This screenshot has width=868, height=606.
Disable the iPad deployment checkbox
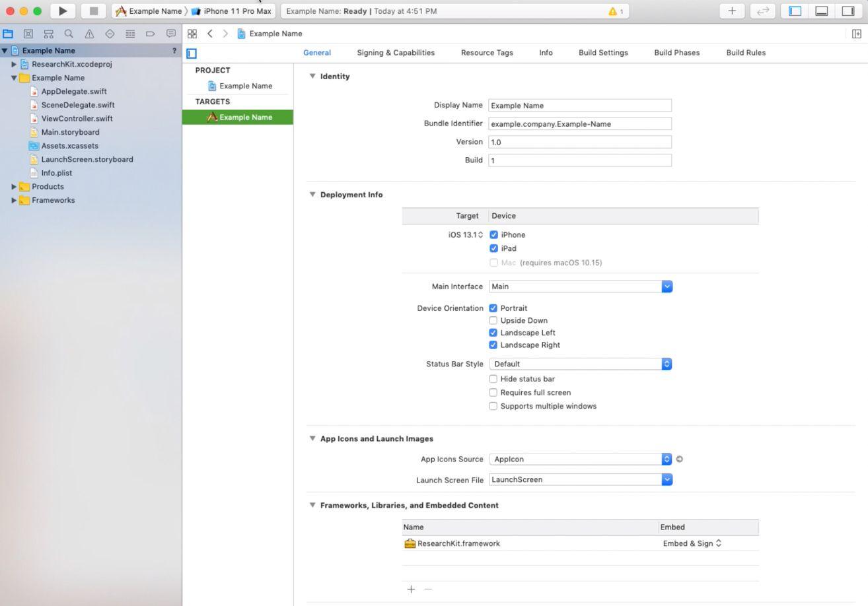point(493,248)
